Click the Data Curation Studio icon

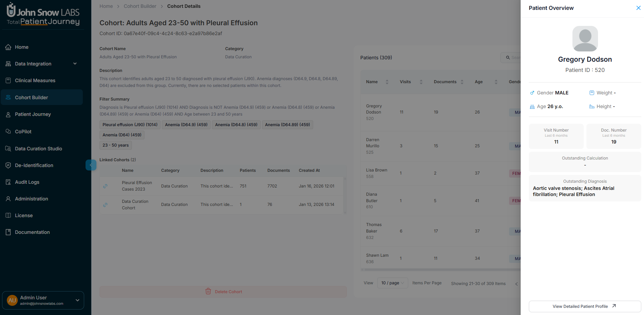(8, 149)
